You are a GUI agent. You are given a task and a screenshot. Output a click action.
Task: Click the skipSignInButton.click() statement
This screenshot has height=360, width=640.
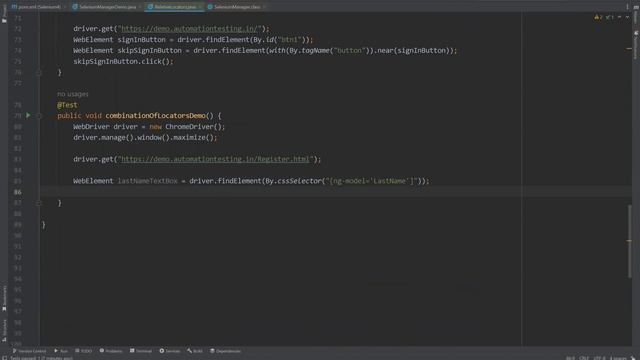point(123,61)
